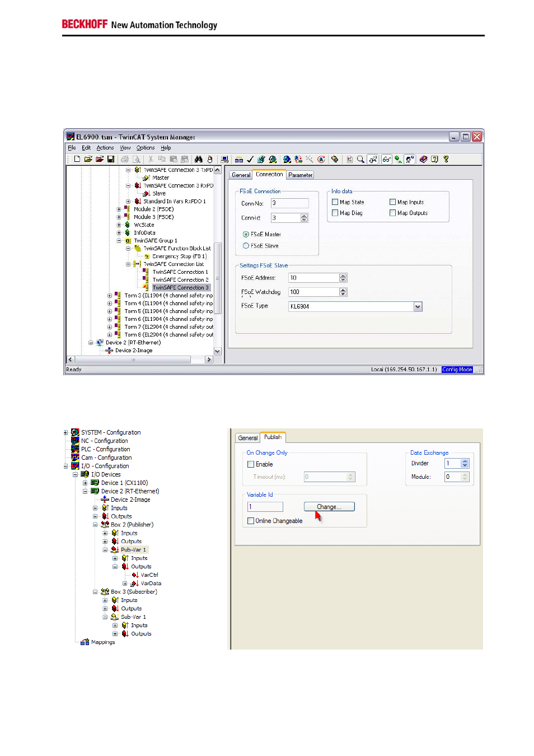534x756 pixels.
Task: Switch to General tab beside Publish
Action: (248, 438)
